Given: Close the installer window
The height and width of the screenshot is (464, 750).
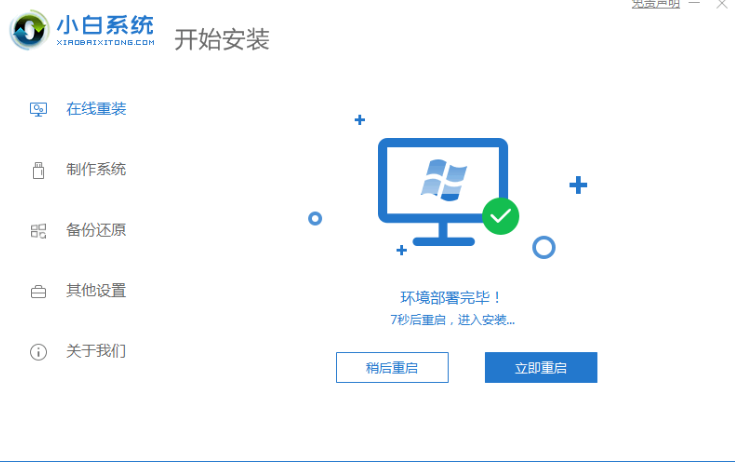Looking at the screenshot, I should pos(722,4).
